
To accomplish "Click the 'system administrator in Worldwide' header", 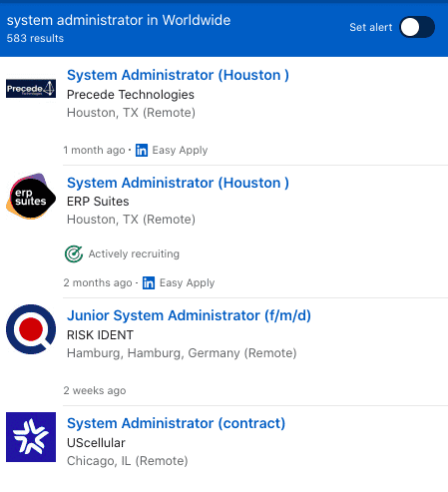I will coord(119,20).
